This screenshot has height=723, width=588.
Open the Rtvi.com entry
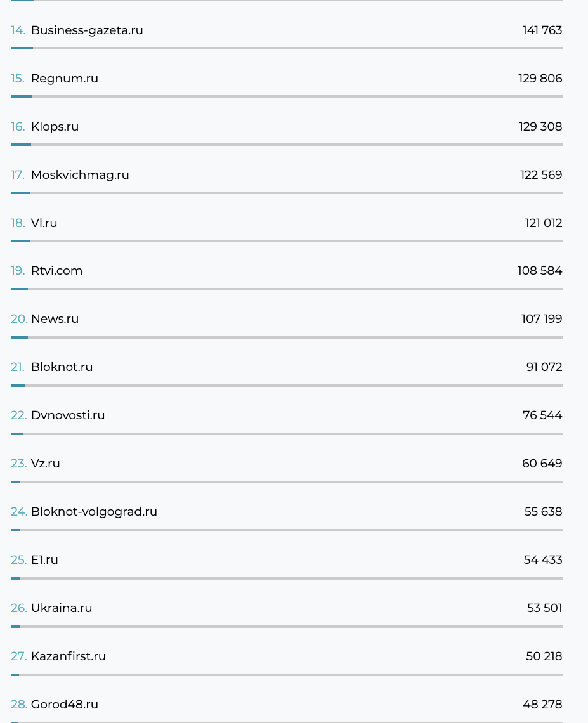click(x=57, y=271)
